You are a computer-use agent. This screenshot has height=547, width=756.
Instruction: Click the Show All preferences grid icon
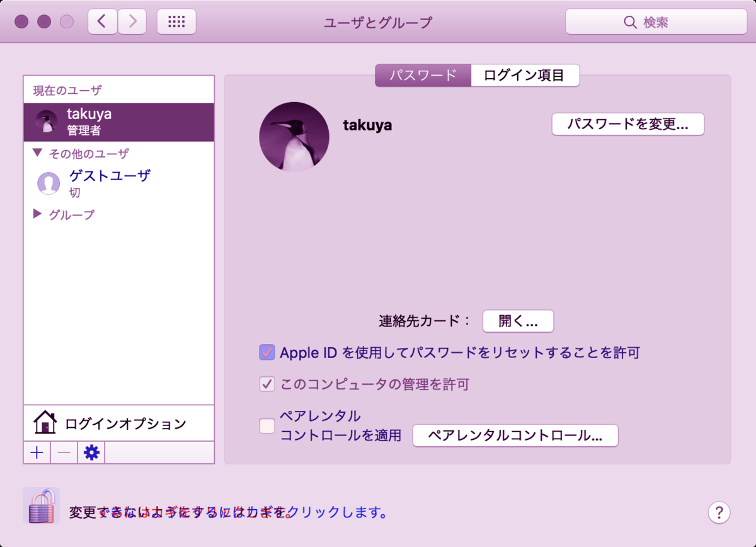click(x=176, y=21)
